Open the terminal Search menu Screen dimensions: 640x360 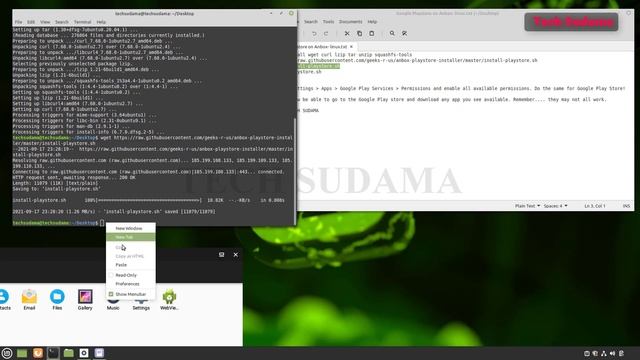[62, 22]
